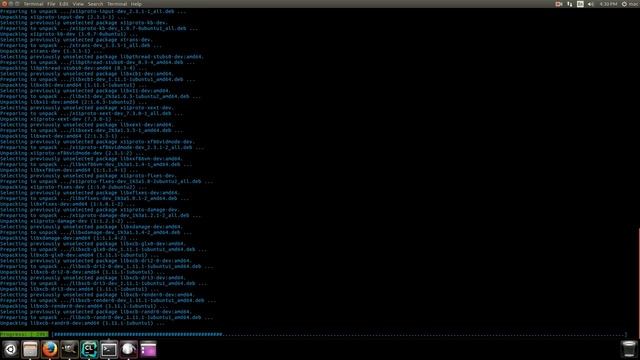
Task: Click the line 'Unpacking libxdamage-dev:amd64'
Action: (69, 238)
